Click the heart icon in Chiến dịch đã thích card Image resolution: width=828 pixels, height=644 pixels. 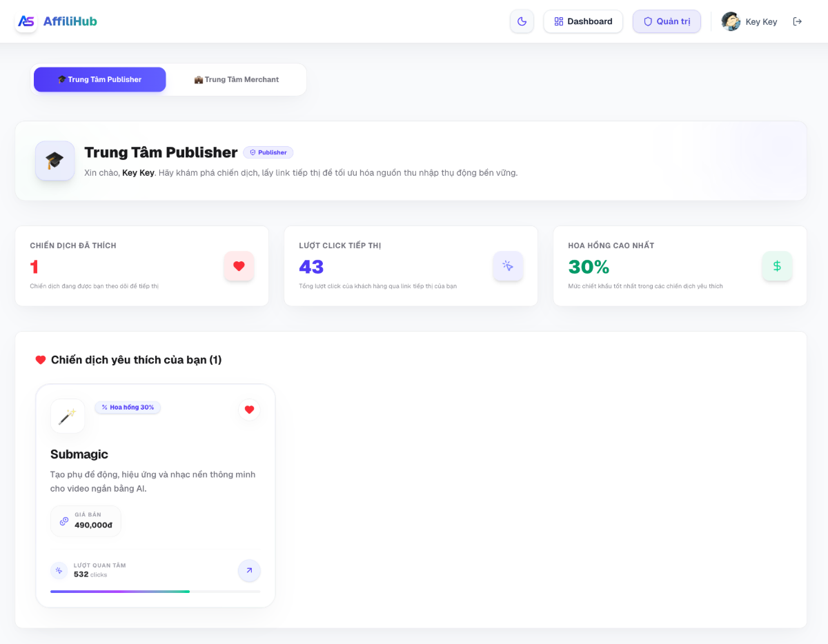click(239, 266)
